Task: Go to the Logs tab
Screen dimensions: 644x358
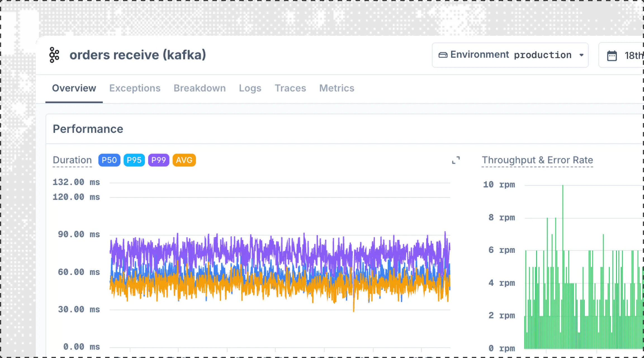Action: 250,88
